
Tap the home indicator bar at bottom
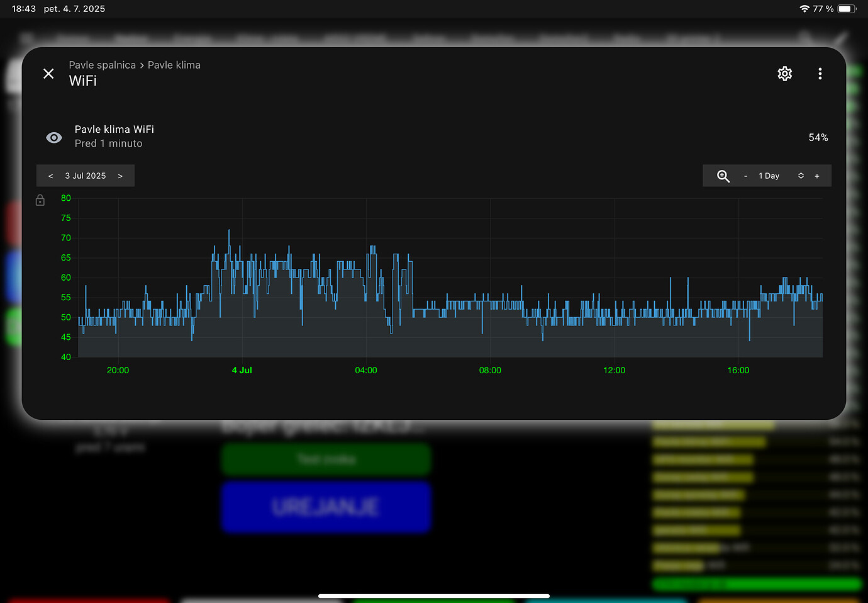coord(434,595)
